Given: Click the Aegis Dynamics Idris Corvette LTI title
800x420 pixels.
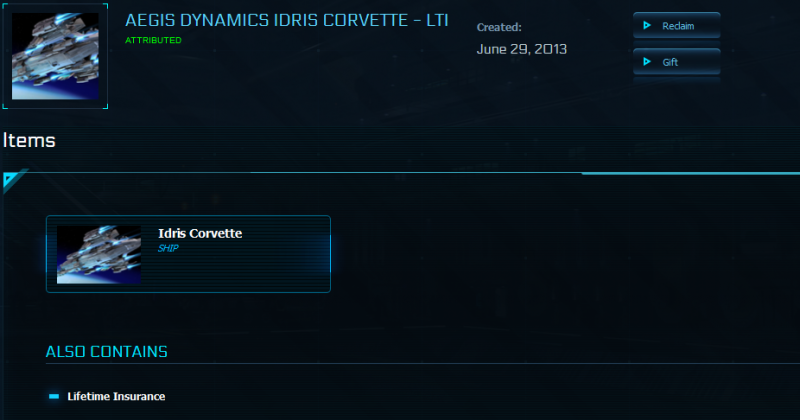Looking at the screenshot, I should pyautogui.click(x=286, y=20).
